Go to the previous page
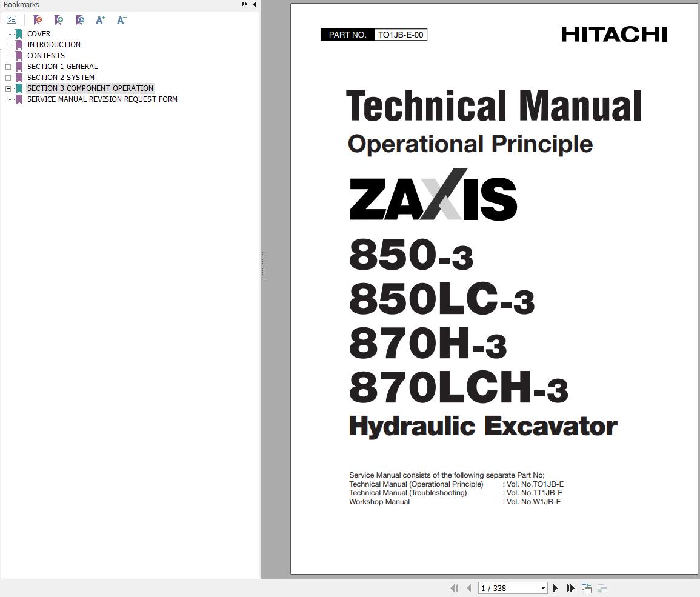This screenshot has height=597, width=700. pyautogui.click(x=468, y=588)
